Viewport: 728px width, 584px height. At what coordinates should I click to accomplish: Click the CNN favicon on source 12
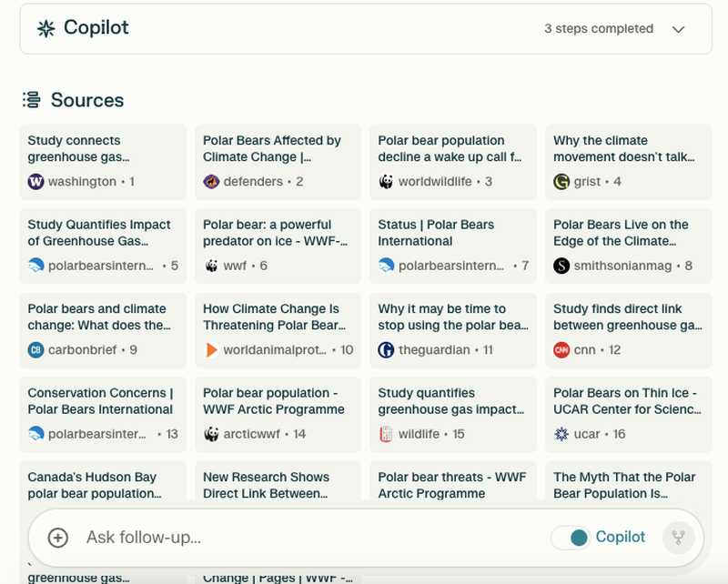(x=561, y=350)
